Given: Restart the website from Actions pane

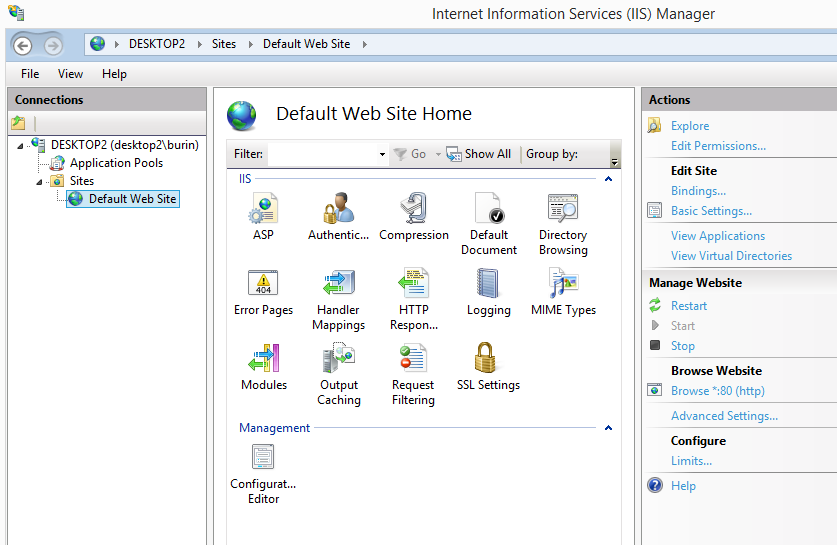Looking at the screenshot, I should (689, 306).
